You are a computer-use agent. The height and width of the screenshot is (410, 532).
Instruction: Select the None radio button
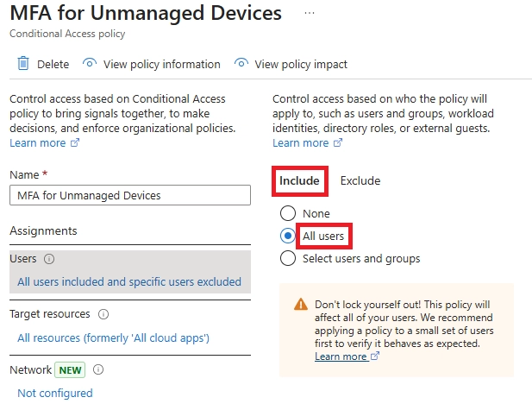[288, 213]
